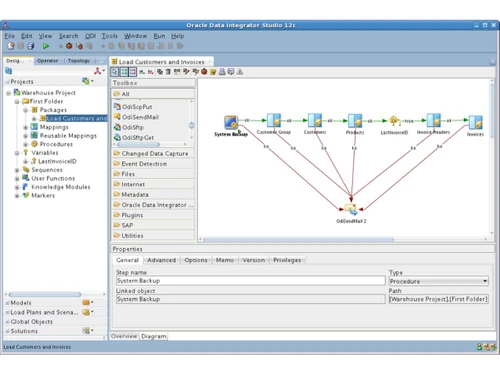
Task: Expand the Mappings tree node
Action: [25, 127]
